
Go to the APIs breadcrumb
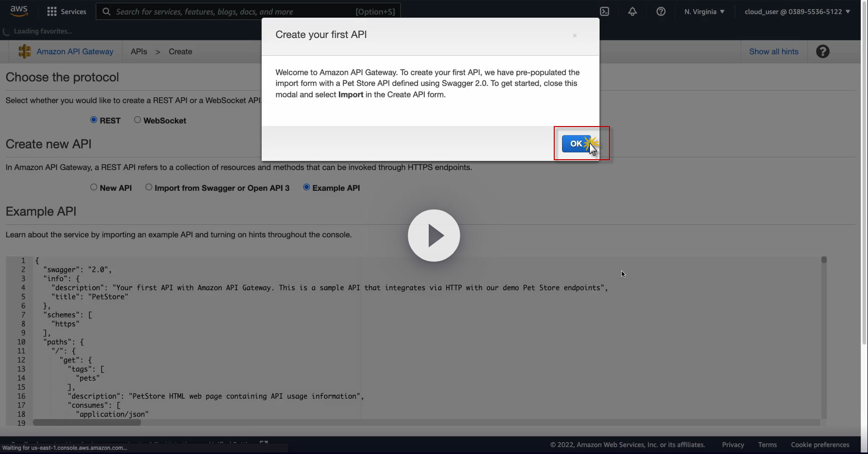[x=139, y=51]
